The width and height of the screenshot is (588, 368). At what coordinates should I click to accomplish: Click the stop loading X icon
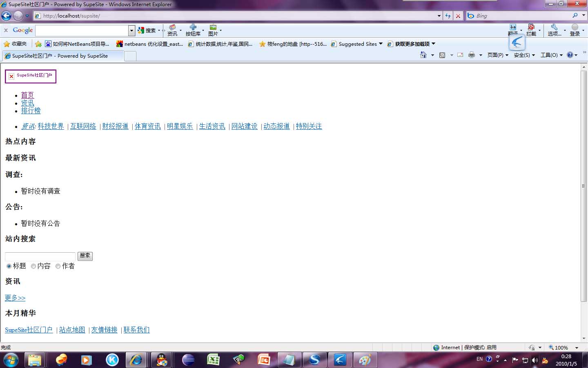(458, 16)
